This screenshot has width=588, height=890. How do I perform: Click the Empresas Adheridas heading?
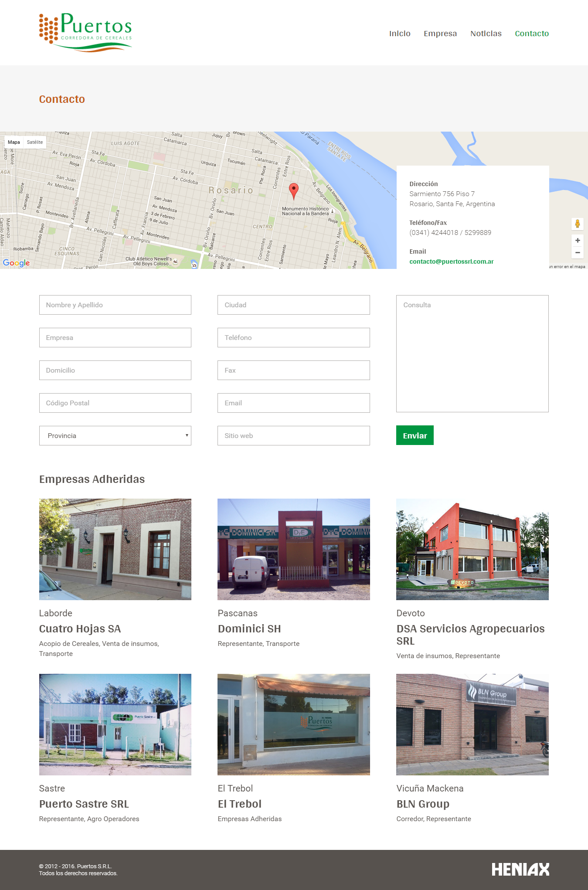pyautogui.click(x=92, y=479)
